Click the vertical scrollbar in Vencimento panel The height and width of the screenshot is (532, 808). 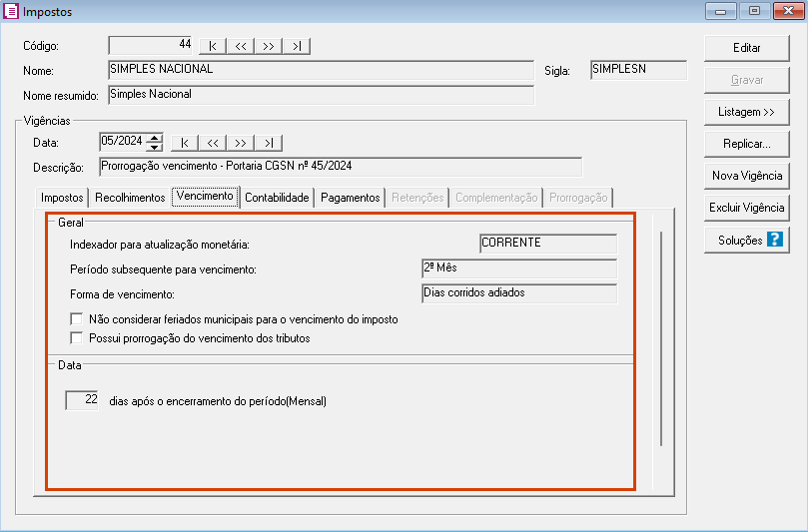click(x=661, y=338)
